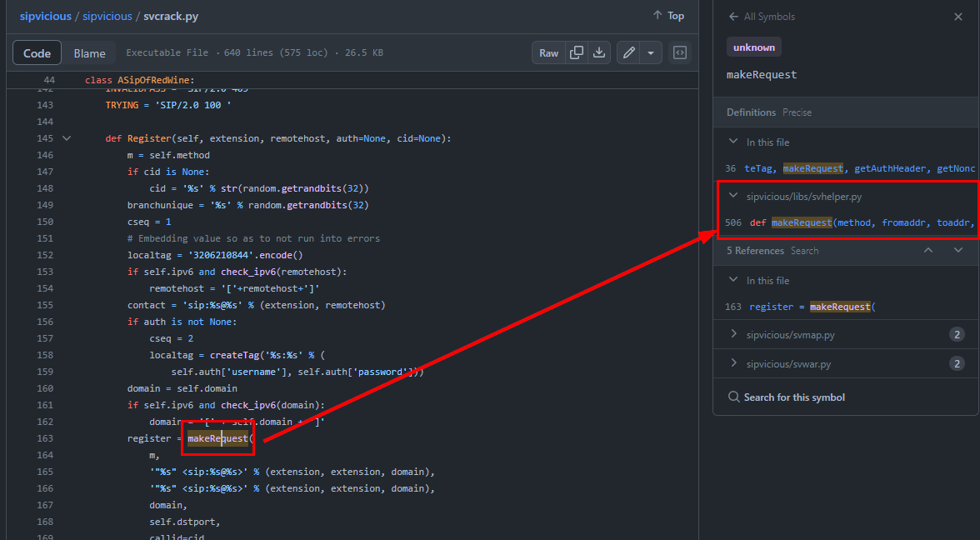This screenshot has height=540, width=980.
Task: Close the symbols panel
Action: [x=958, y=17]
